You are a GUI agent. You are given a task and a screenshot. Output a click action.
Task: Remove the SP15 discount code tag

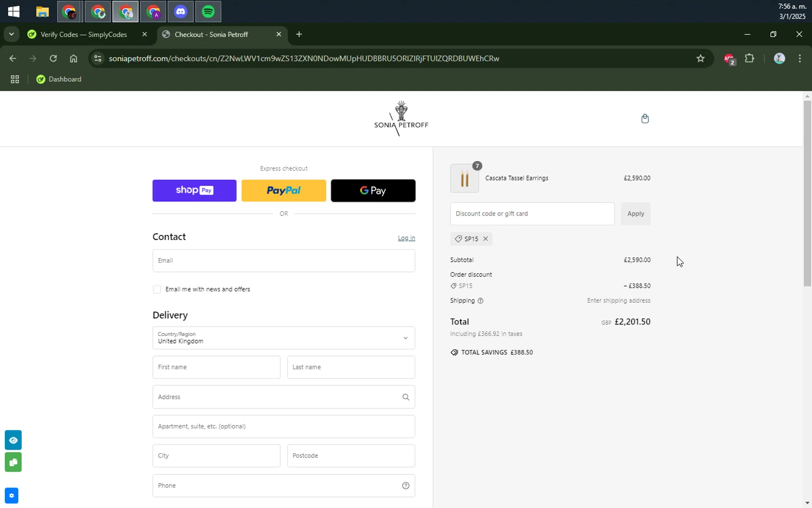click(x=486, y=239)
